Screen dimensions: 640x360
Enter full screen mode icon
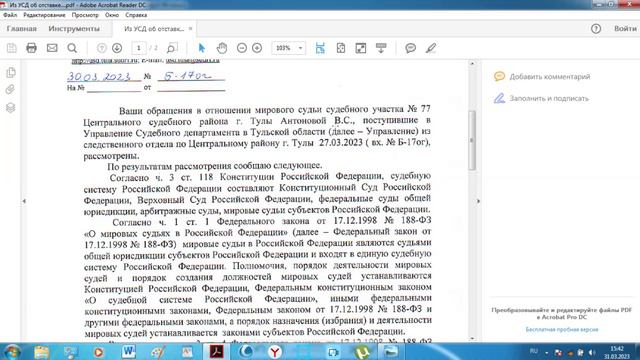[x=361, y=48]
